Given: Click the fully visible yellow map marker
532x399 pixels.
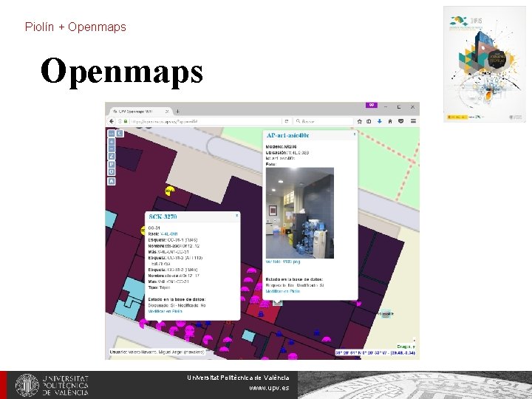Looking at the screenshot, I should 170,191.
